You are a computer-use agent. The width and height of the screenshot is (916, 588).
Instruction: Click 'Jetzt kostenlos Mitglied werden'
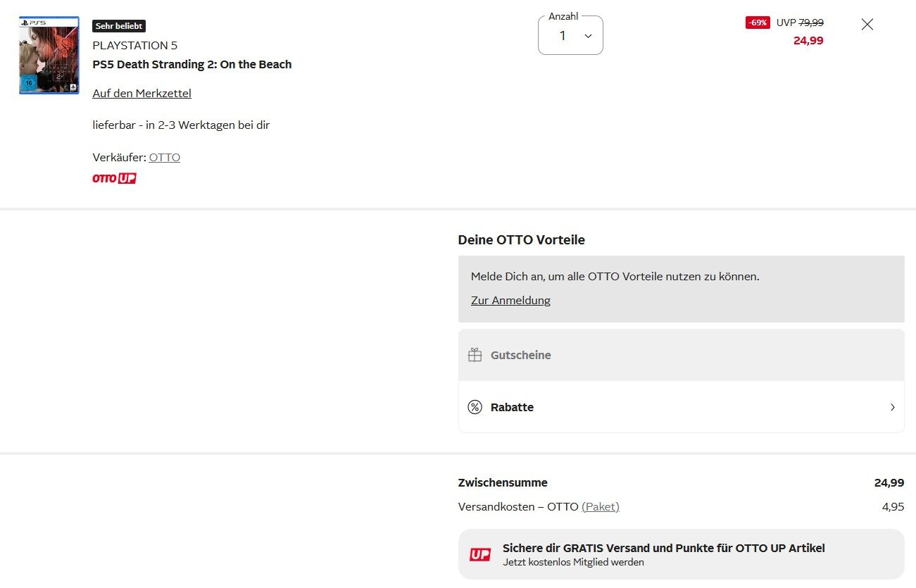click(573, 562)
